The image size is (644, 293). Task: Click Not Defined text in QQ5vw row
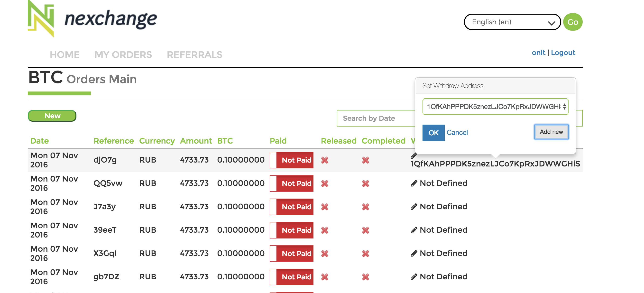click(x=443, y=183)
